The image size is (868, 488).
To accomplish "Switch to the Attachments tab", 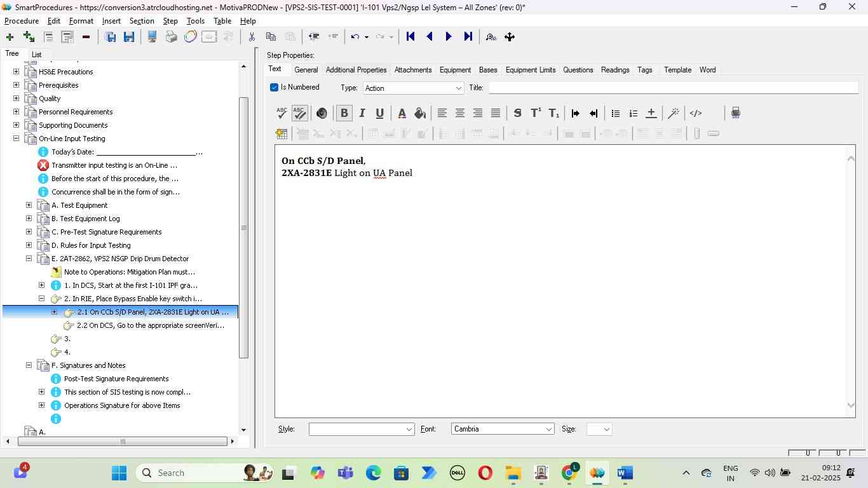I will click(x=413, y=70).
